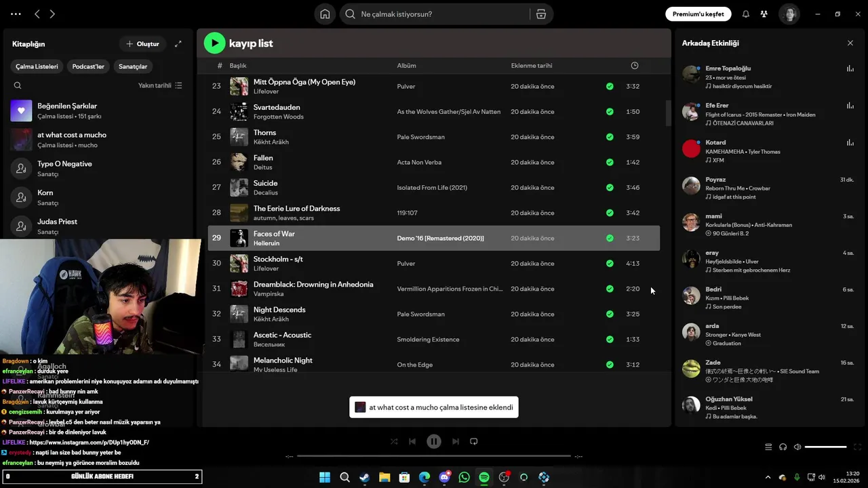Toggle saved checkmark for Thorns
This screenshot has height=488, width=868.
click(x=610, y=137)
